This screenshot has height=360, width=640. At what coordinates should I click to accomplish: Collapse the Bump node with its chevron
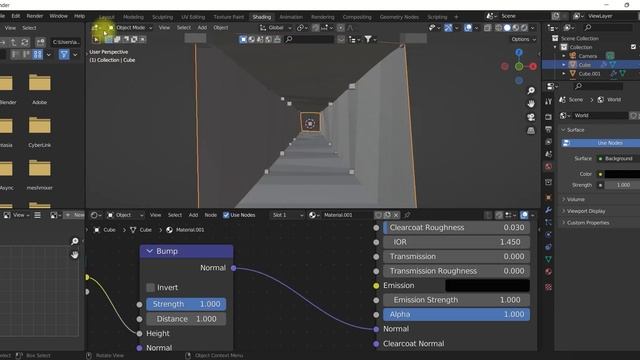[x=149, y=251]
